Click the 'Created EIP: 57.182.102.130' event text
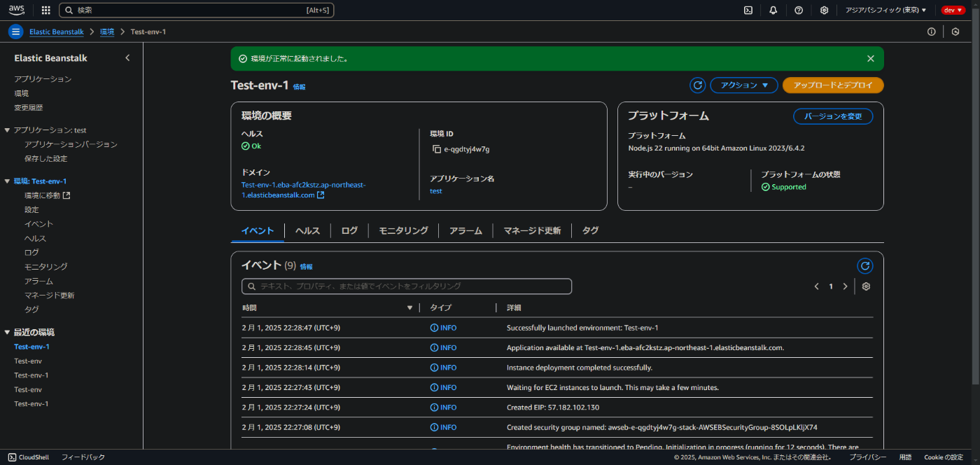Viewport: 980px width, 465px height. (x=553, y=408)
